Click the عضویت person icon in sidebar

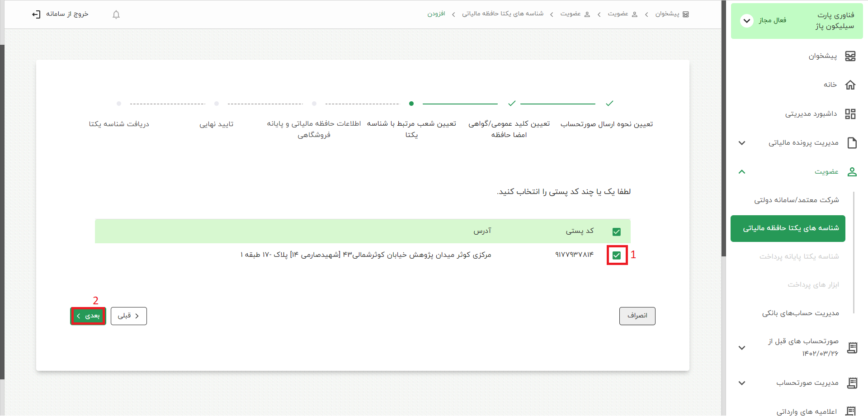852,172
